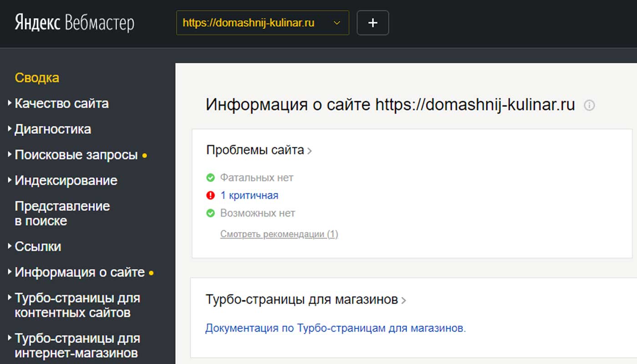637x364 pixels.
Task: Click the Фатальных нет text
Action: coord(257,177)
